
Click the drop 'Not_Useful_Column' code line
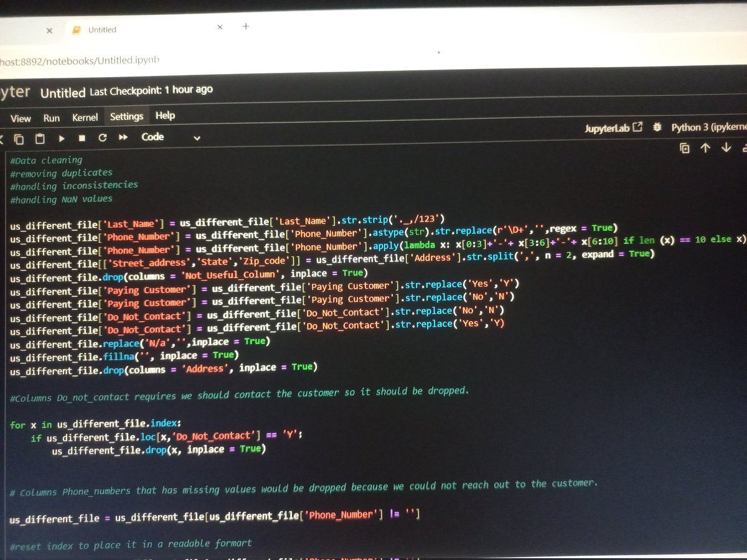(x=189, y=276)
